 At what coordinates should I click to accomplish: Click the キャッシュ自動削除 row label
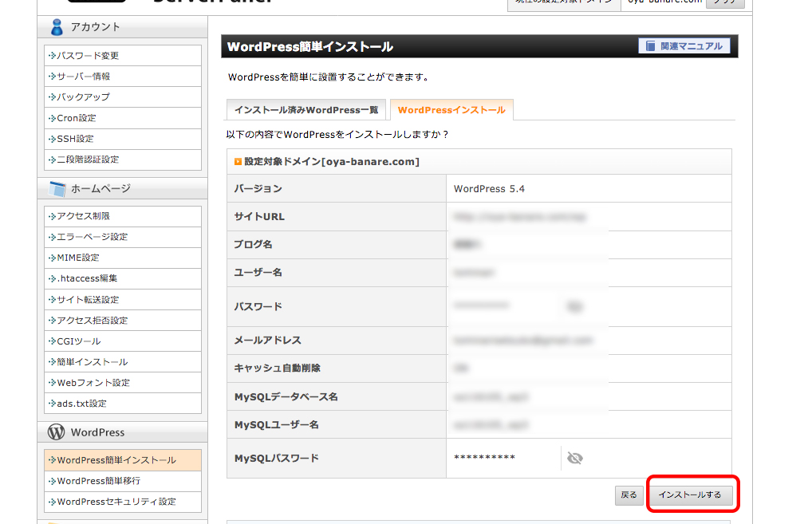coord(277,368)
